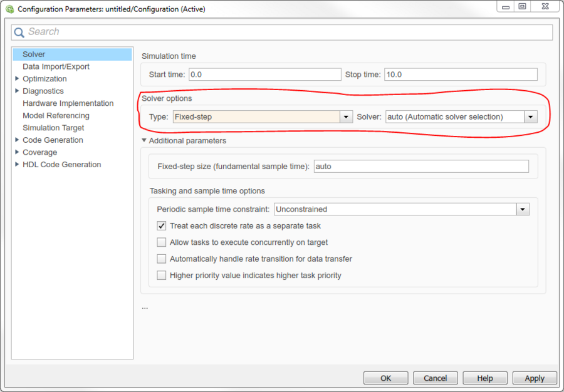Open the solver Type dropdown
The width and height of the screenshot is (564, 392).
coord(346,117)
